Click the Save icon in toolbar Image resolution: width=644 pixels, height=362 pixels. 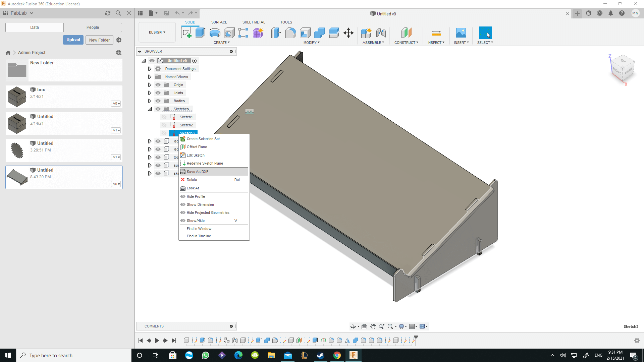tap(166, 13)
